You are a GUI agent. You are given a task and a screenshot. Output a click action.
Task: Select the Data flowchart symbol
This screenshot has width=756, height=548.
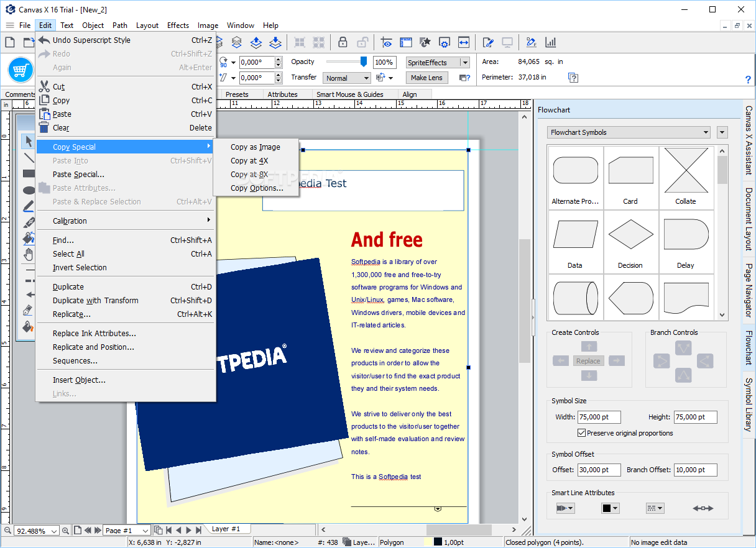pyautogui.click(x=575, y=241)
